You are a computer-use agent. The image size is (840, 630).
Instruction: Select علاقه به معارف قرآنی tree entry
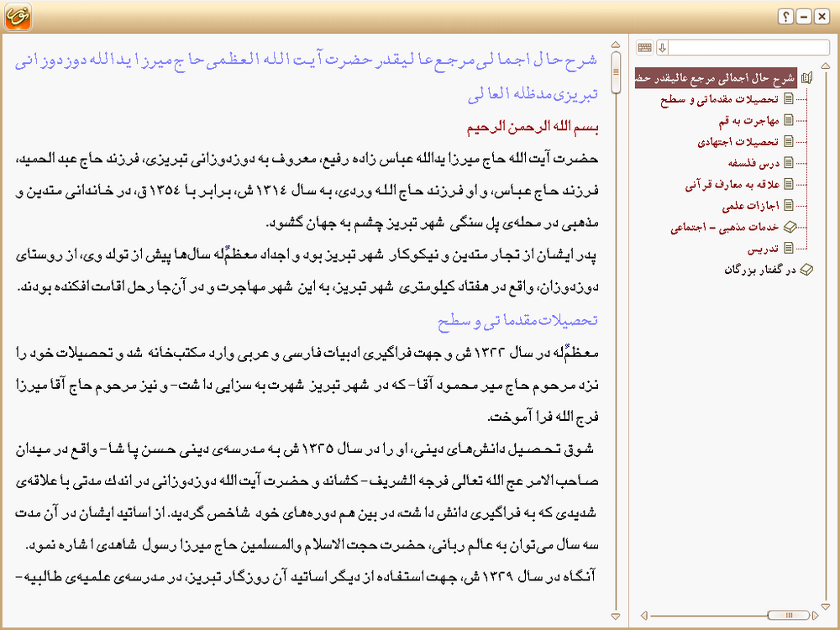click(x=732, y=184)
